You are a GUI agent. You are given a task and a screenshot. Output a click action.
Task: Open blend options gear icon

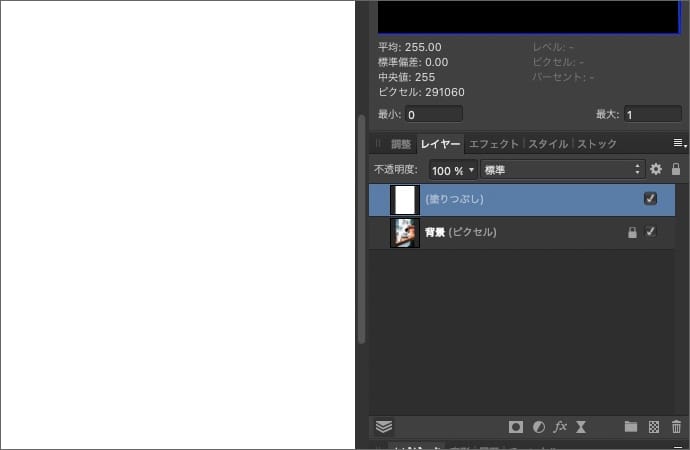[x=656, y=170]
